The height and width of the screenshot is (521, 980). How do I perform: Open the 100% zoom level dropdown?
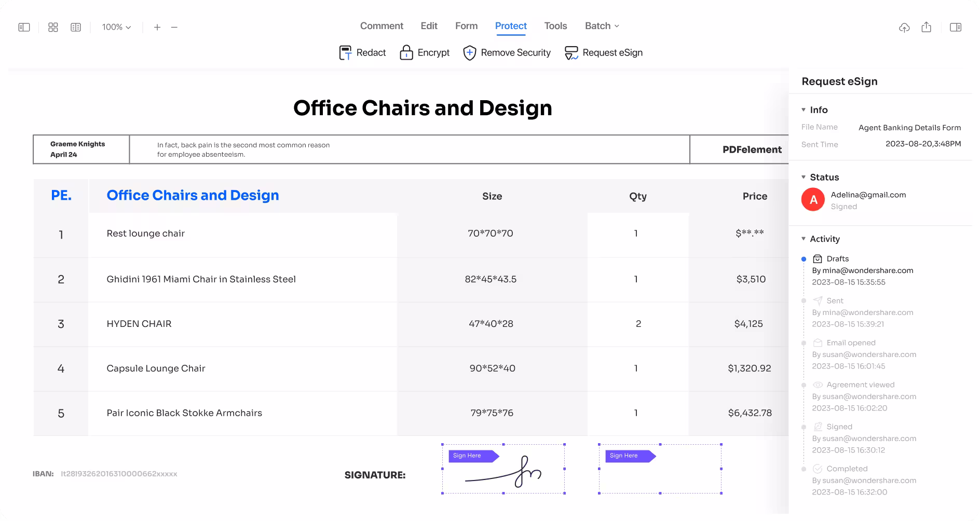pyautogui.click(x=116, y=27)
